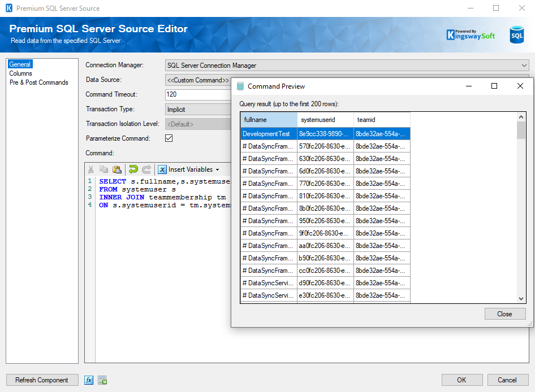Click the Redo arrow icon
The image size is (535, 392).
click(x=146, y=169)
